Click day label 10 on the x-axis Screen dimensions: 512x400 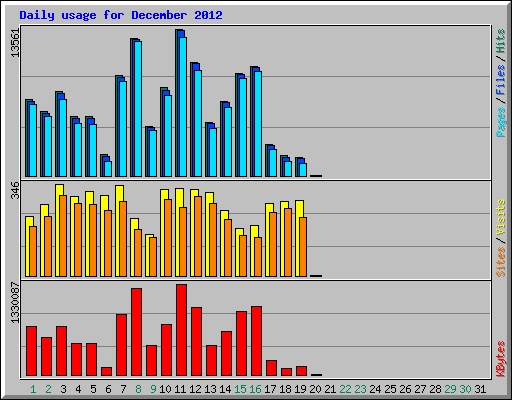(x=165, y=389)
